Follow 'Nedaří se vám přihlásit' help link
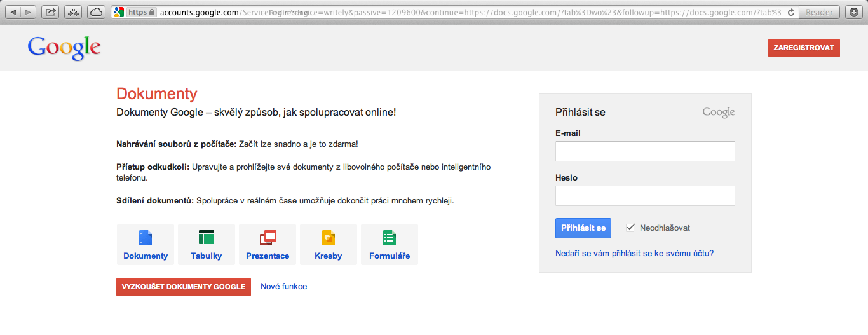Screen dimensions: 868x335 pyautogui.click(x=634, y=253)
